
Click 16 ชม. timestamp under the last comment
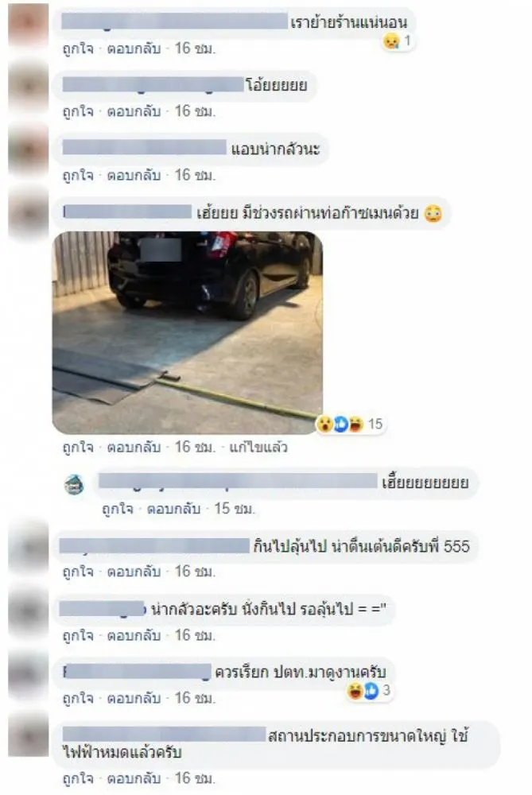tap(195, 778)
